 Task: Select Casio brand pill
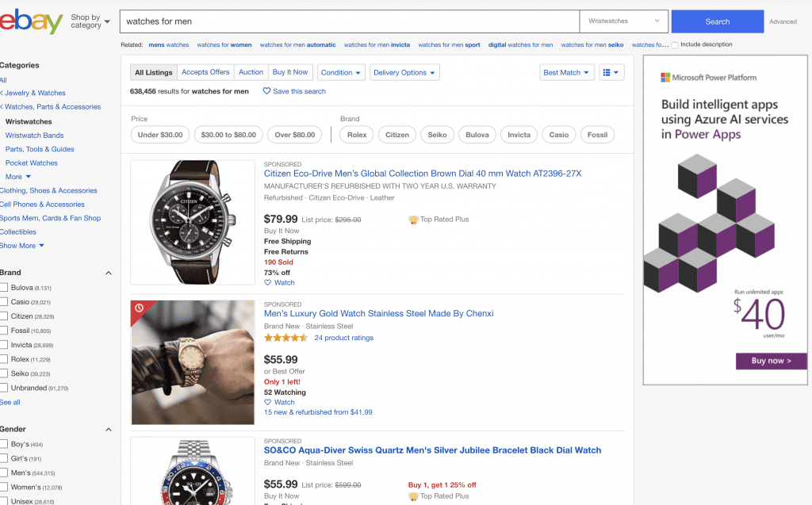tap(559, 135)
